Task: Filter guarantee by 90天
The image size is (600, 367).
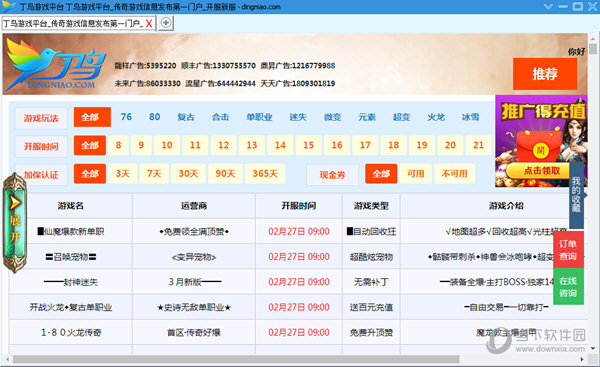Action: click(x=225, y=174)
